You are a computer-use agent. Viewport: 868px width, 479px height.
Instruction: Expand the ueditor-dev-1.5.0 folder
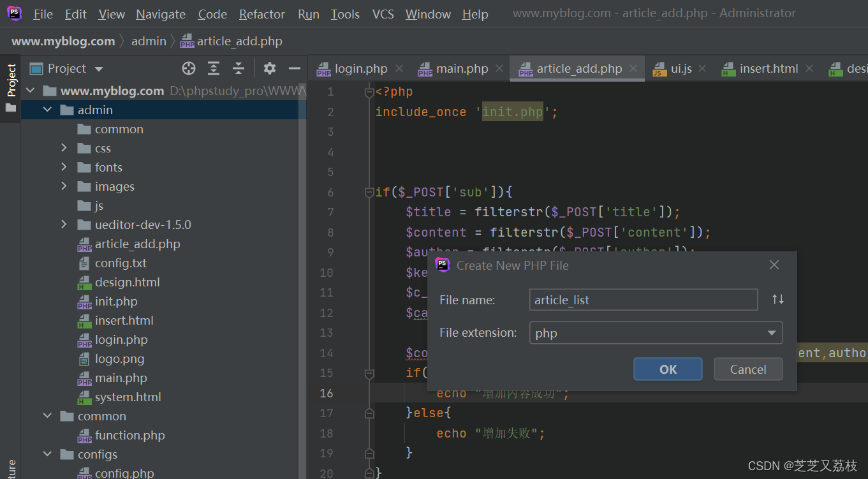[64, 225]
